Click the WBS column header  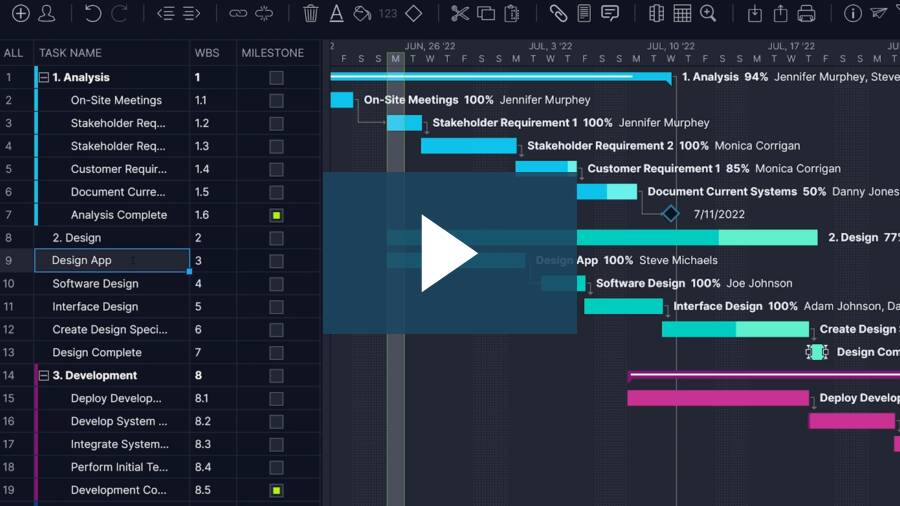coord(207,53)
